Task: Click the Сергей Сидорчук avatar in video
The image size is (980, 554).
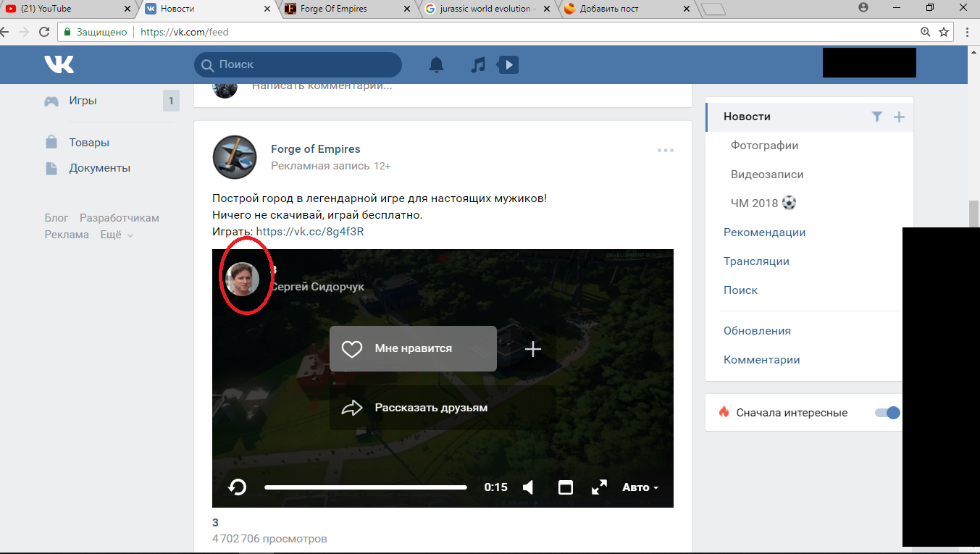Action: click(243, 279)
